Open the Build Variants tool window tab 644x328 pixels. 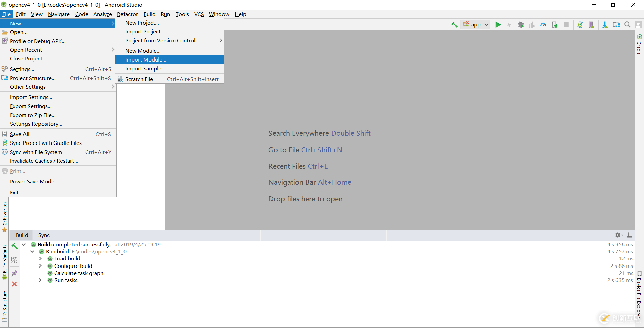[5, 262]
